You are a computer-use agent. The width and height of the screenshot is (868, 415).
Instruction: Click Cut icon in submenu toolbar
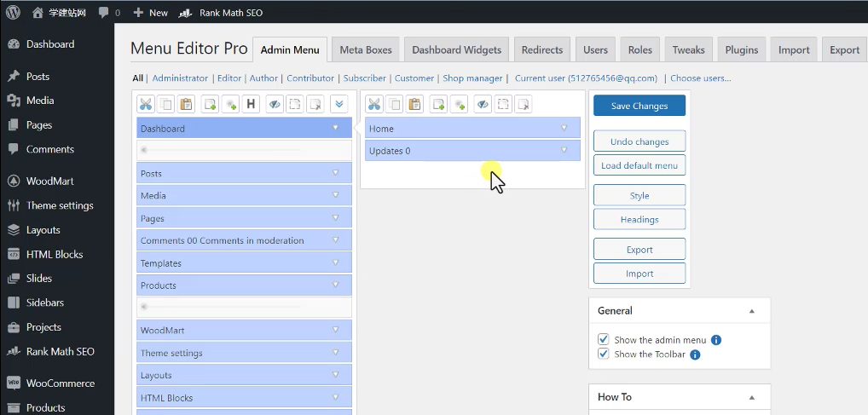tap(374, 104)
